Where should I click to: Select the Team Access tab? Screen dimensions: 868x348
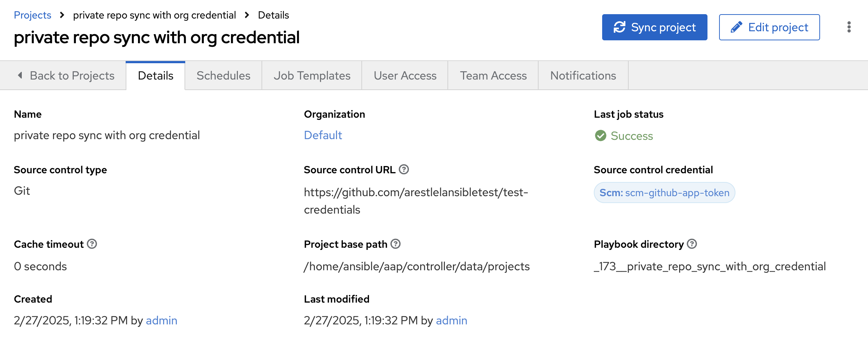[x=493, y=76]
